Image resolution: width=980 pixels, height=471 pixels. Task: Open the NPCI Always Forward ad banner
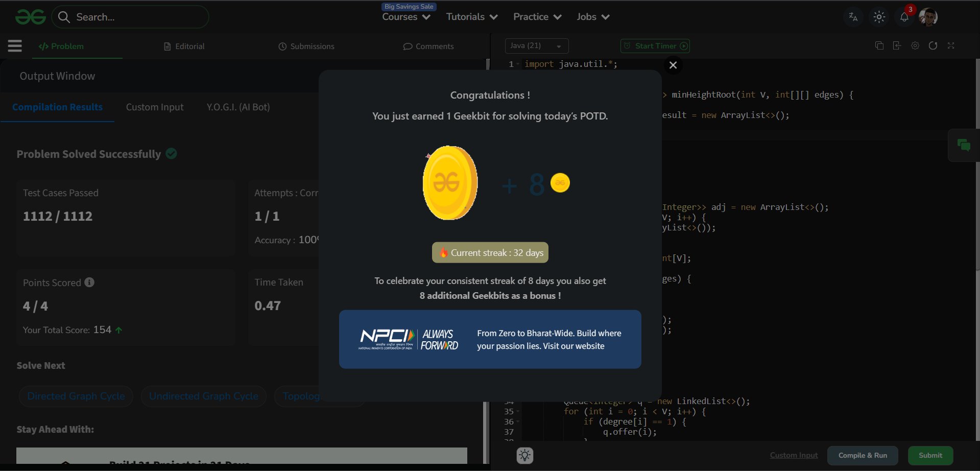pos(490,339)
